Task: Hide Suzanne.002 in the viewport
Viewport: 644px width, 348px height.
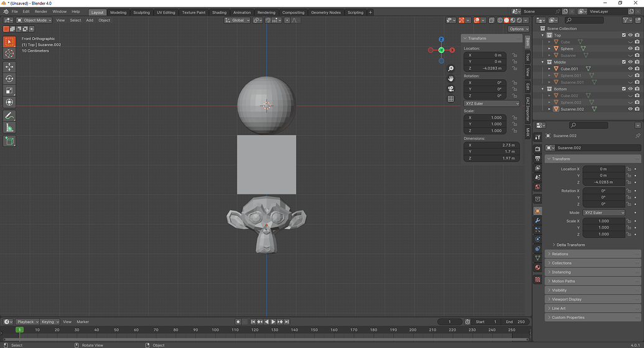Action: click(630, 109)
